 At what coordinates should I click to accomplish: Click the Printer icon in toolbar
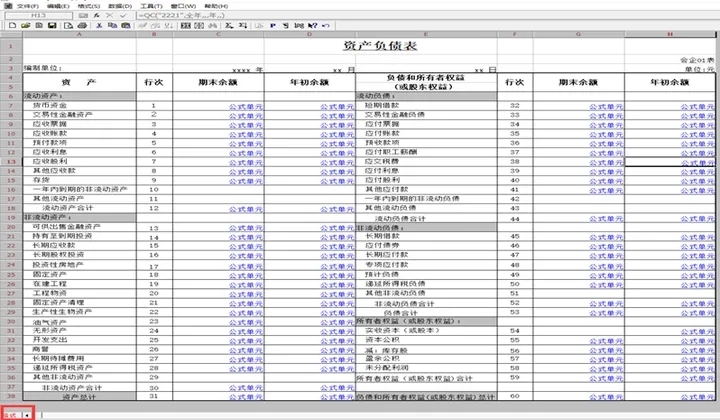coord(82,26)
